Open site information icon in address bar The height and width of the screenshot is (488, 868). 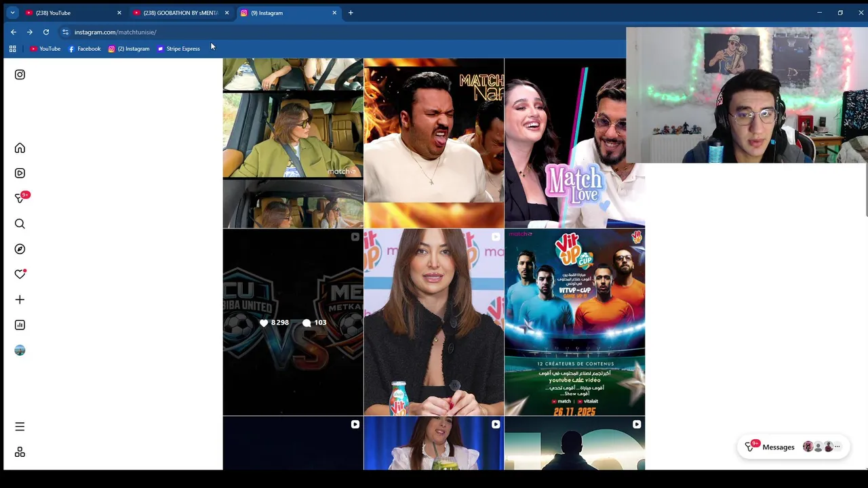(65, 32)
